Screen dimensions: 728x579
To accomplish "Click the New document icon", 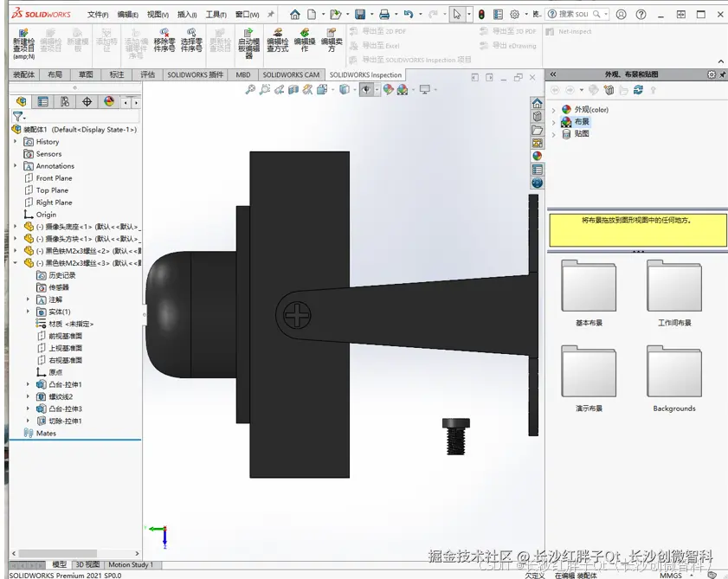I will (312, 15).
